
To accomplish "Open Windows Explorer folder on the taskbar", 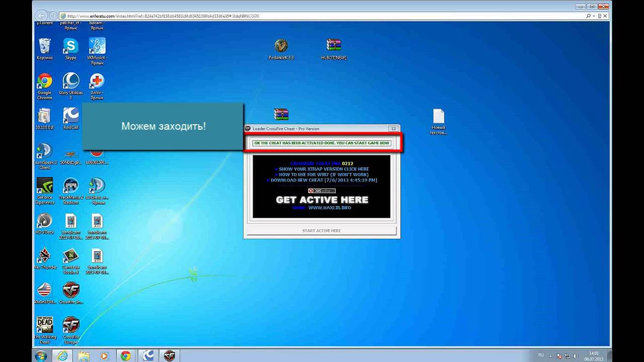I will point(84,355).
